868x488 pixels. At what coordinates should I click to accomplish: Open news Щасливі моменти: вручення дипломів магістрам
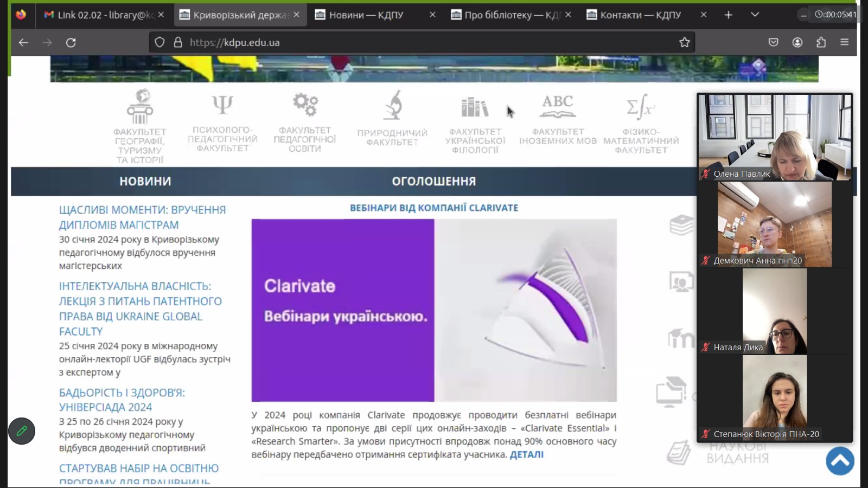click(x=142, y=217)
